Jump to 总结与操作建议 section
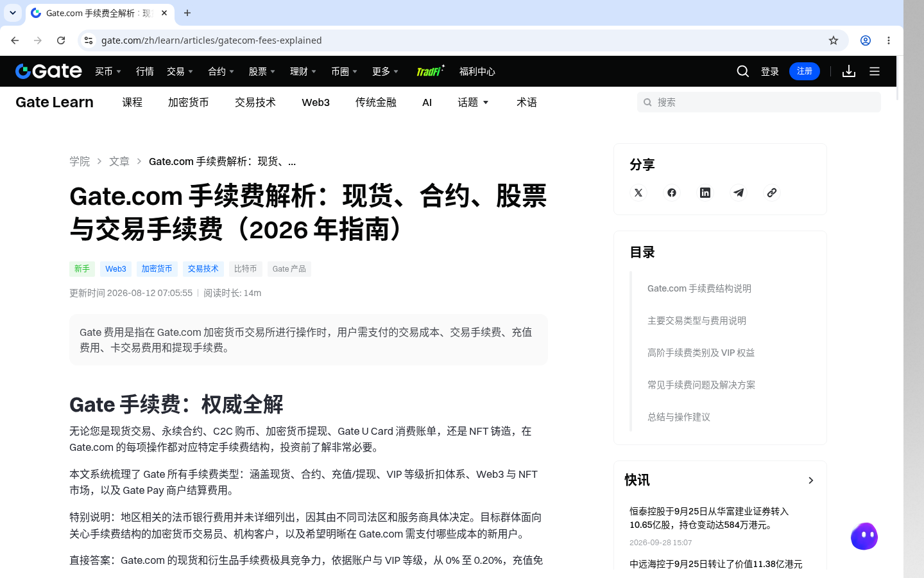Screen dimensions: 924x578 click(x=679, y=417)
